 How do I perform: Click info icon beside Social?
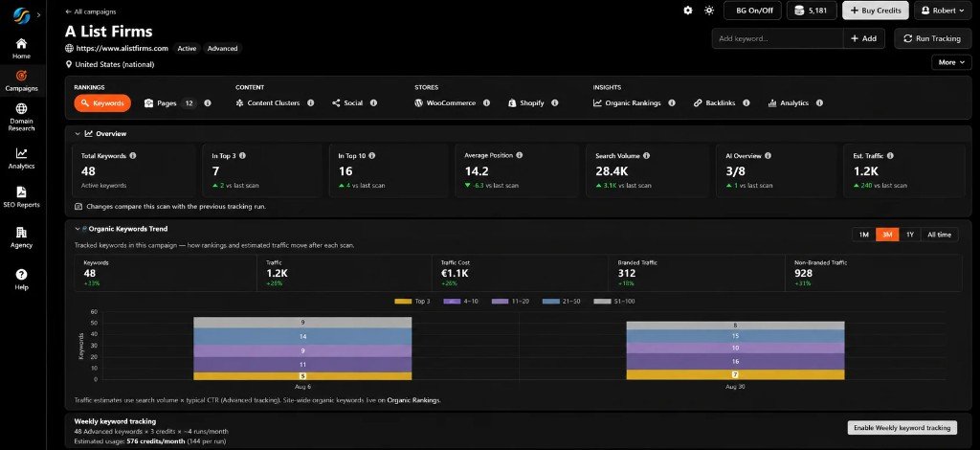click(x=374, y=103)
